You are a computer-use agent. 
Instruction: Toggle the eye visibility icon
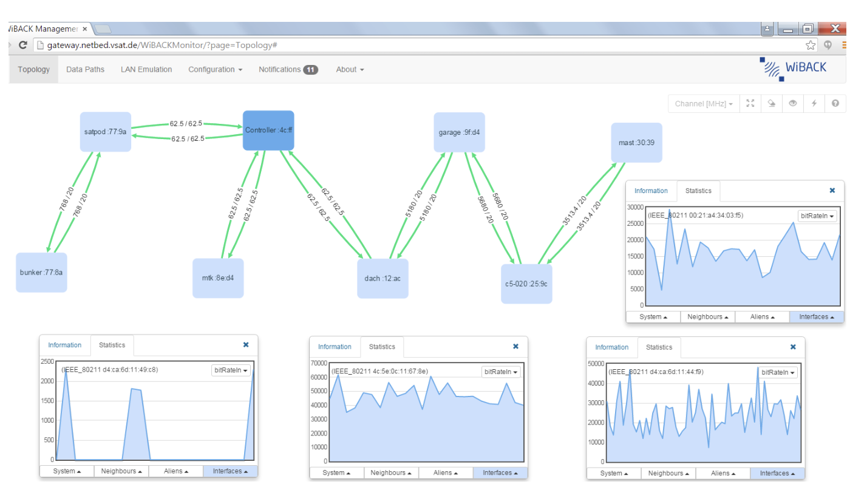[x=793, y=104]
